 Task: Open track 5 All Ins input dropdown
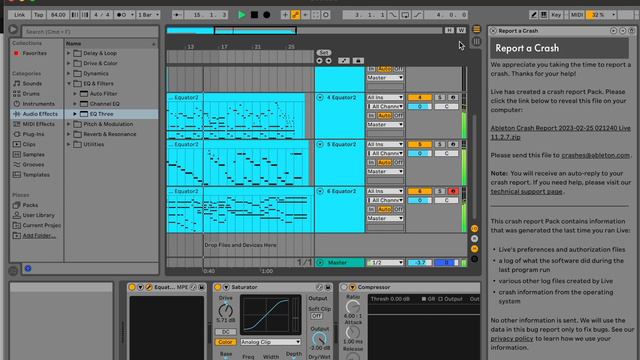(385, 144)
